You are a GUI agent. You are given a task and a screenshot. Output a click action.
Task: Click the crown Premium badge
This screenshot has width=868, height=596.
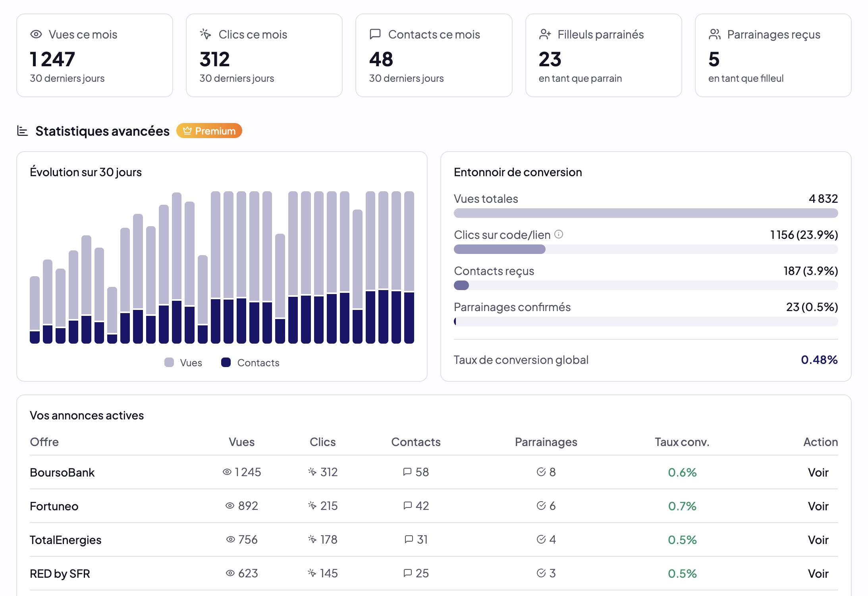[209, 131]
